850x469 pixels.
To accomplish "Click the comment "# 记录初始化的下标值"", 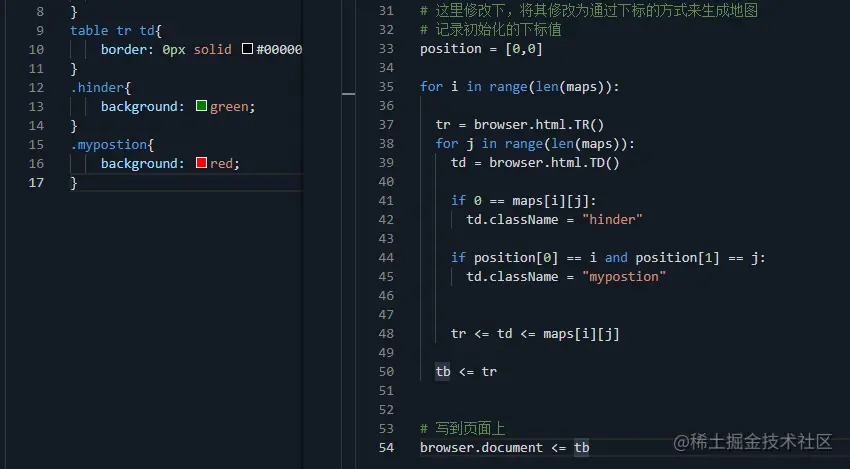I will (x=491, y=29).
